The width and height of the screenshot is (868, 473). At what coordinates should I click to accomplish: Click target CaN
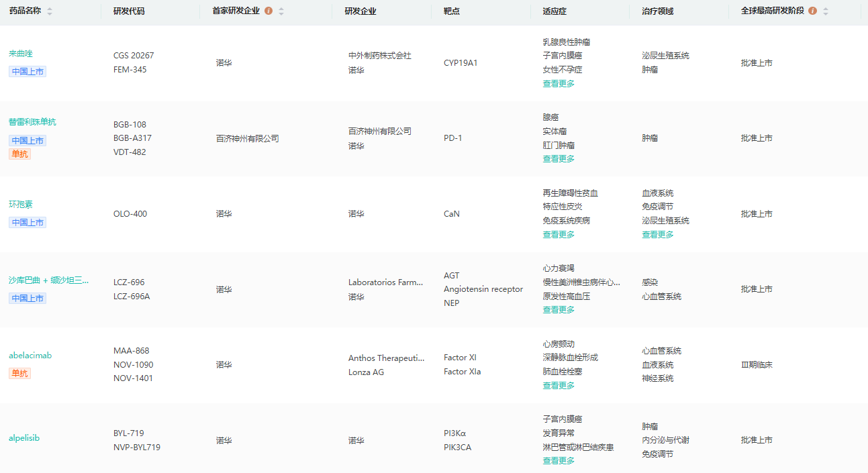coord(452,214)
